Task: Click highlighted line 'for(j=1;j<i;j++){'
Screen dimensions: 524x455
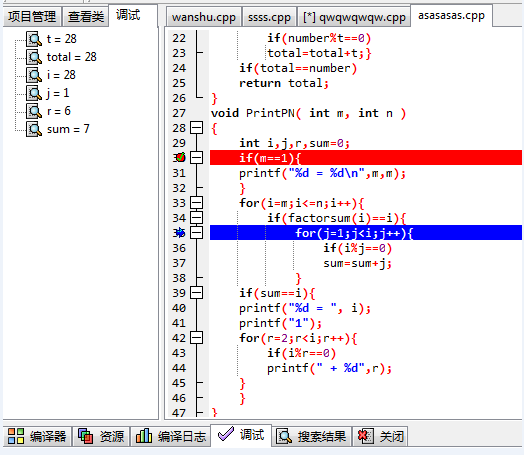Action: (x=366, y=233)
